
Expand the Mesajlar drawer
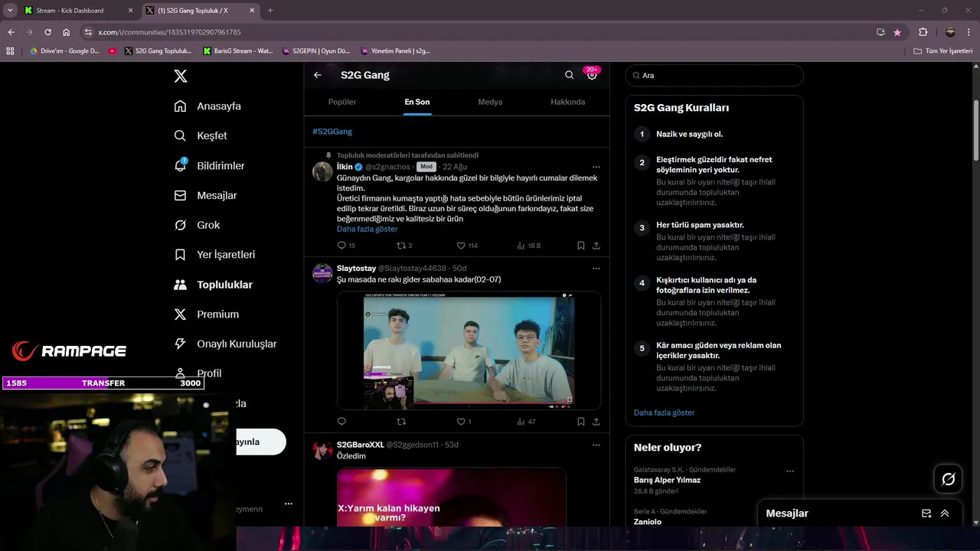(945, 514)
